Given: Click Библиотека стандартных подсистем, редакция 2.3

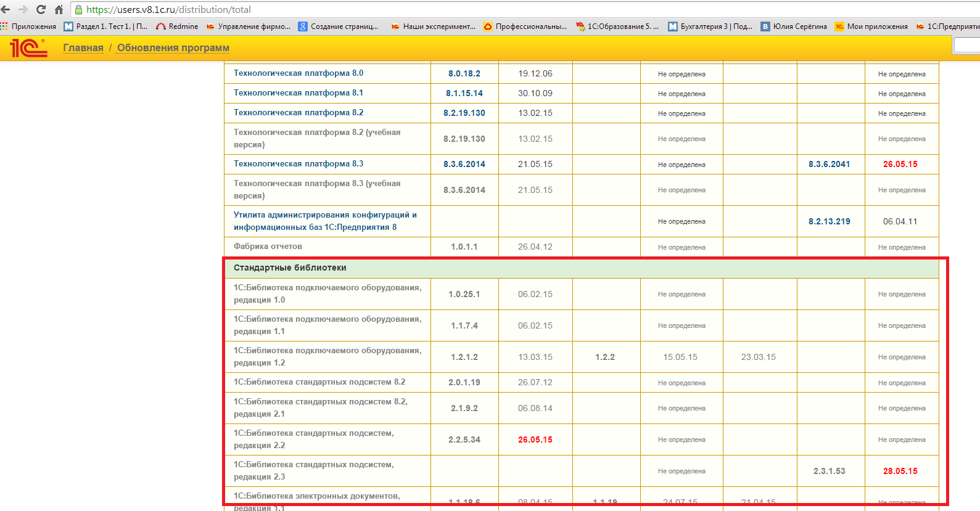Looking at the screenshot, I should point(314,471).
